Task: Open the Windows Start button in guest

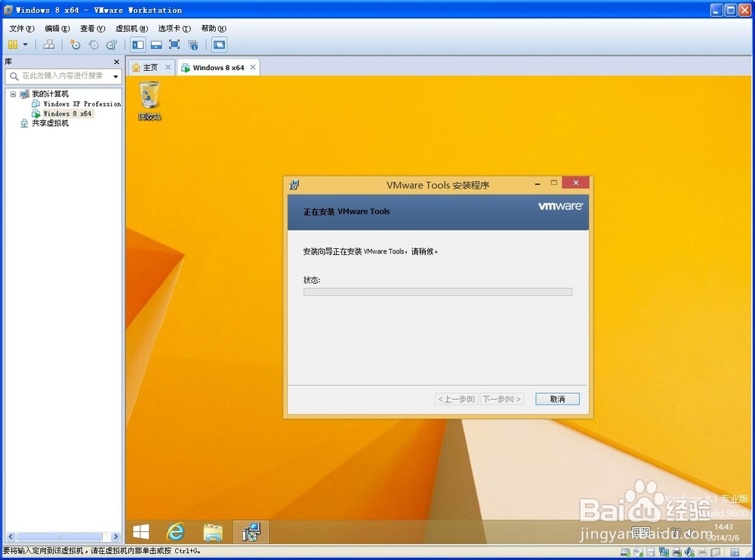Action: click(x=140, y=532)
